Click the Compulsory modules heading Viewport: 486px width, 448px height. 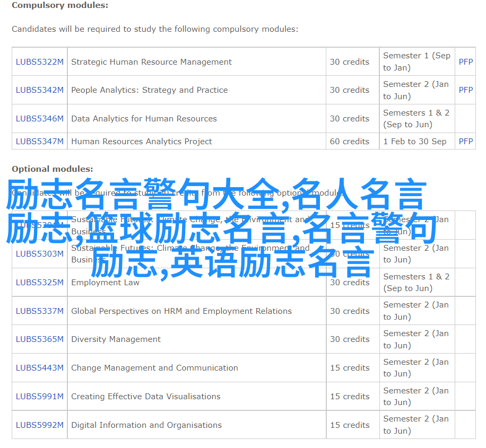[x=59, y=5]
